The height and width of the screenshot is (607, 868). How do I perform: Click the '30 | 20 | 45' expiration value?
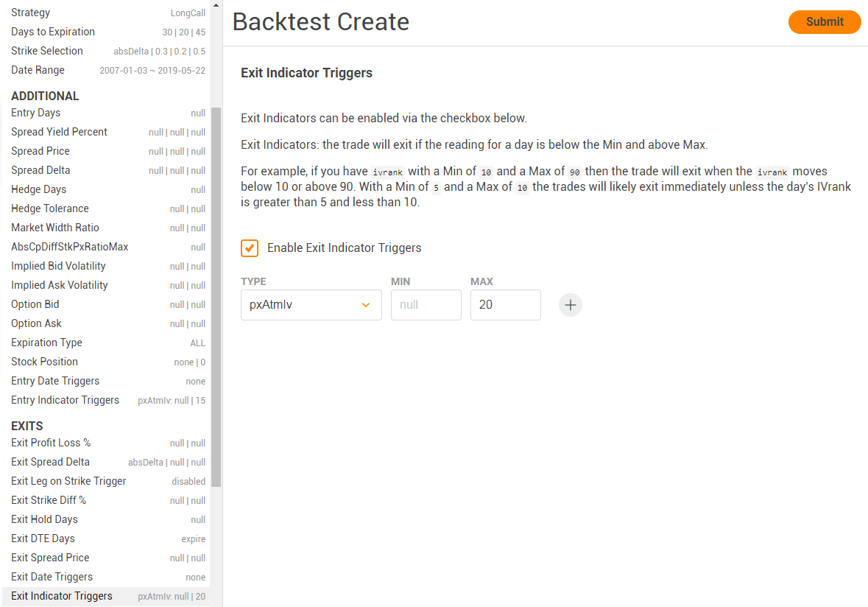(184, 32)
